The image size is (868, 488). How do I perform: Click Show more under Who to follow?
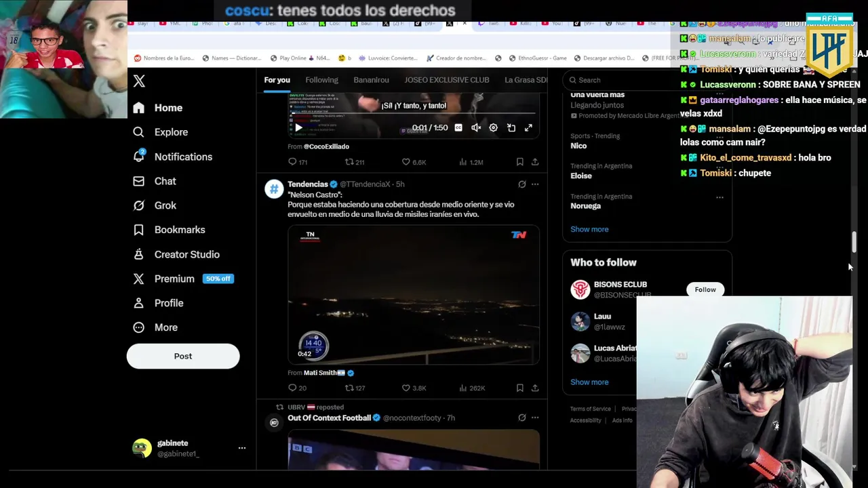(x=589, y=382)
